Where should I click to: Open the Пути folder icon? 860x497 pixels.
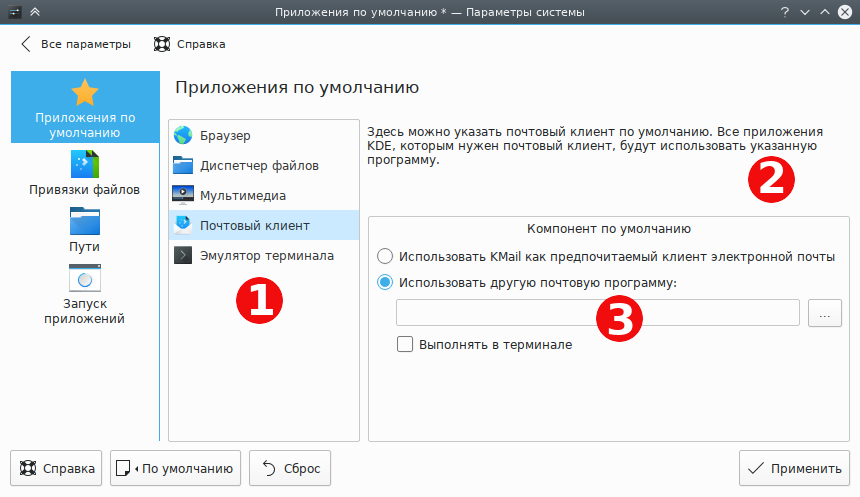[84, 220]
